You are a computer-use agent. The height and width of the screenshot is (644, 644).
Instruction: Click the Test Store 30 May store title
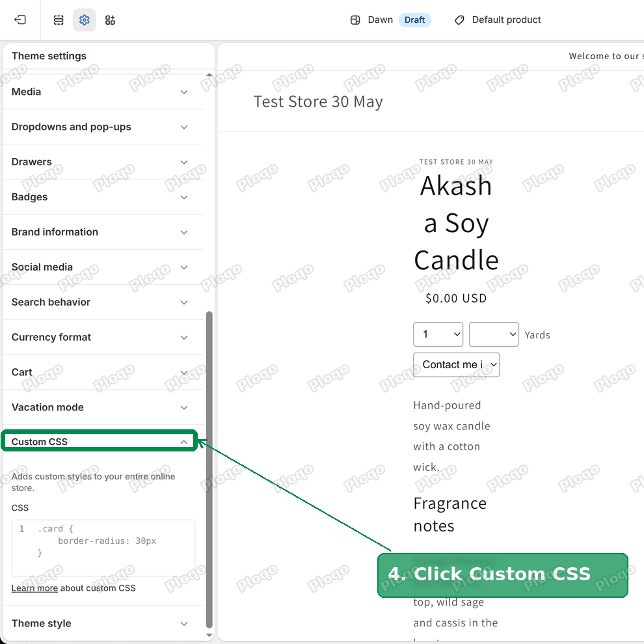pyautogui.click(x=318, y=101)
